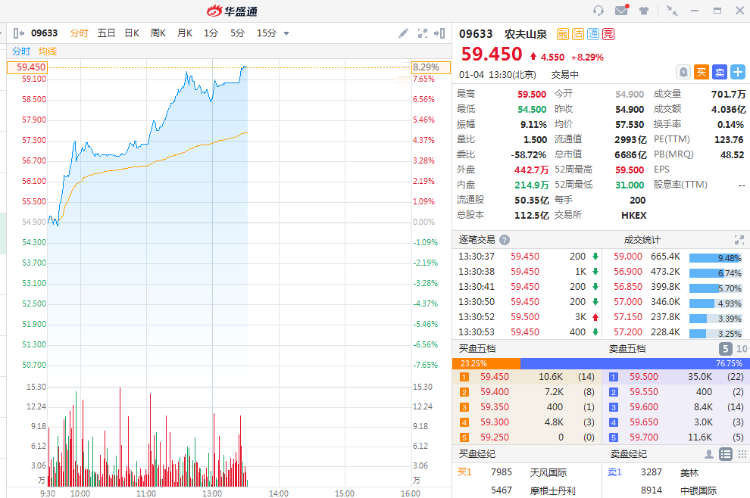
Task: Click the 农夫山泉 stock name
Action: click(x=526, y=34)
